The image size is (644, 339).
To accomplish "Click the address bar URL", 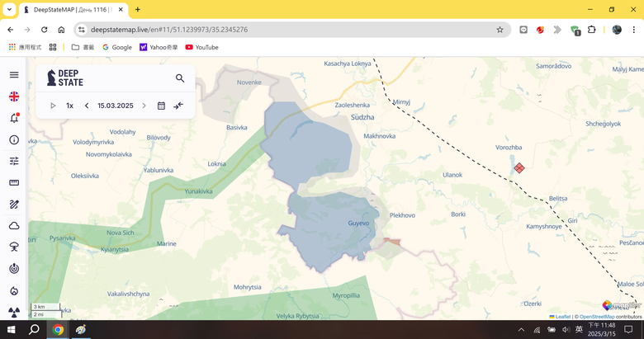I will click(169, 30).
